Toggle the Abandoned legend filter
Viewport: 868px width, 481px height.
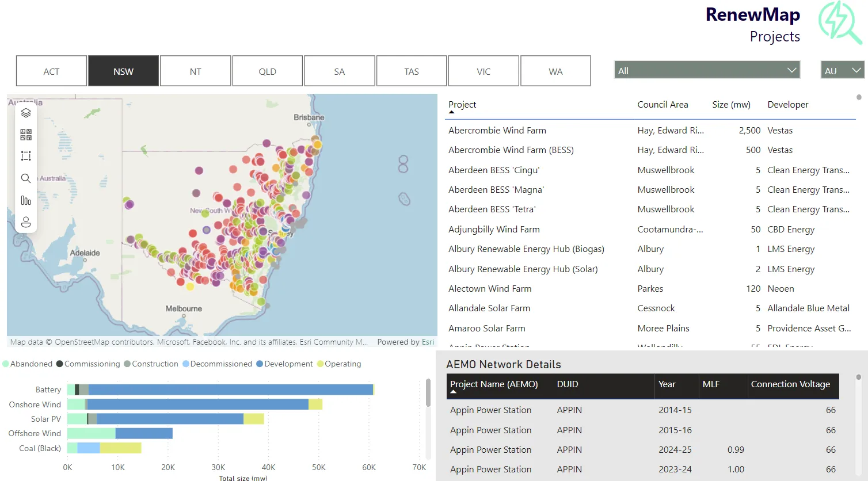pos(26,364)
